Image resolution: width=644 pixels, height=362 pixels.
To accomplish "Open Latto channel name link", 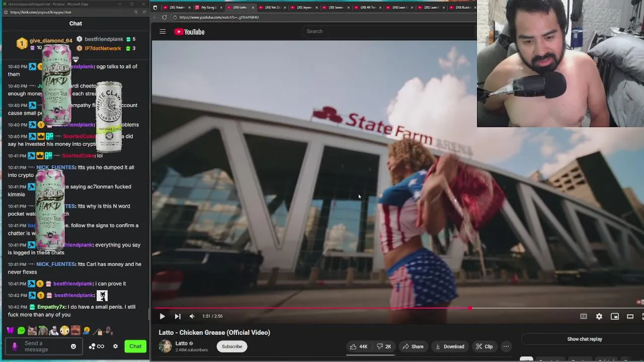I will click(x=181, y=343).
